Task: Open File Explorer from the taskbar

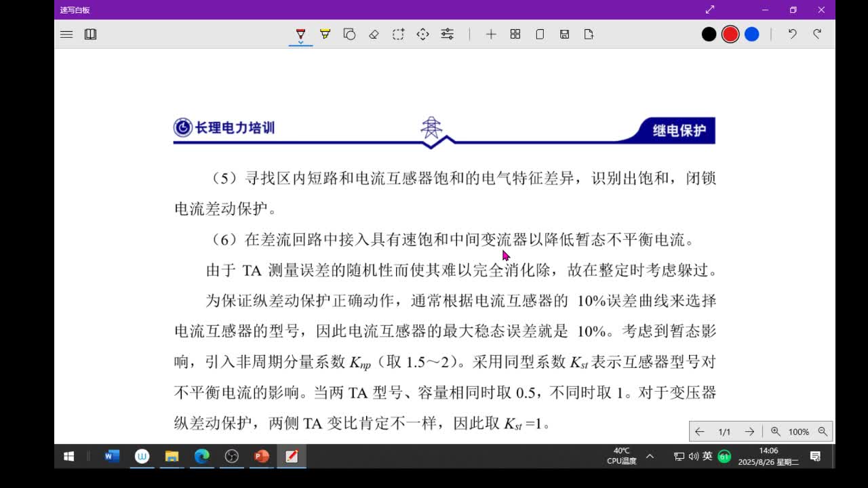Action: tap(172, 457)
